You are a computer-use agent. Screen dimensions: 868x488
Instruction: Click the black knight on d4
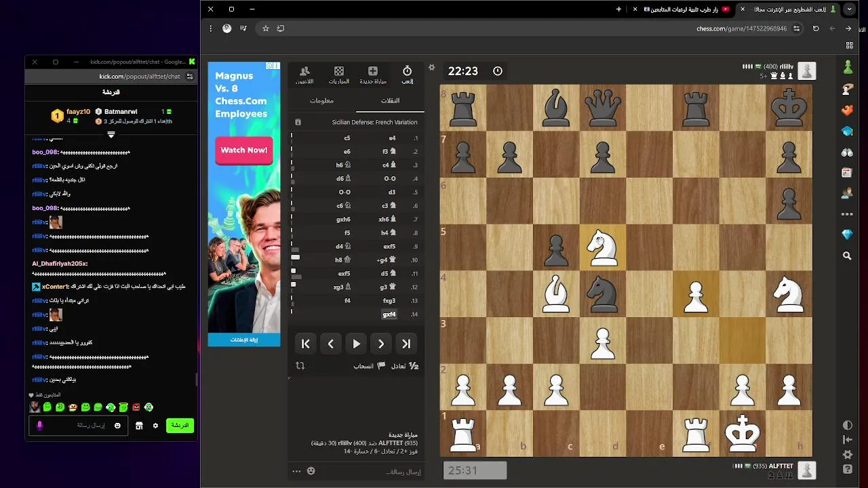(603, 293)
